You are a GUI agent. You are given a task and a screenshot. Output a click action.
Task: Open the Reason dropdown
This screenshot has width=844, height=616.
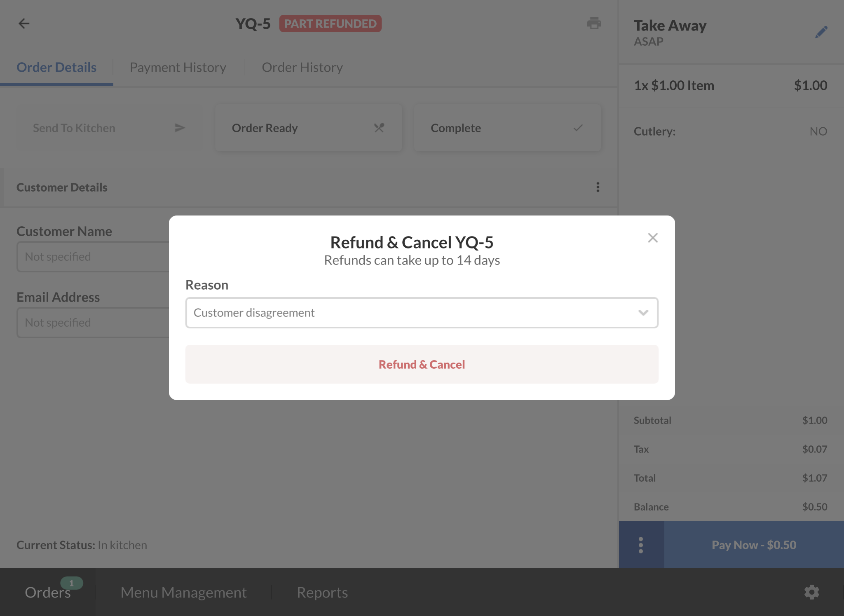[x=412, y=313]
